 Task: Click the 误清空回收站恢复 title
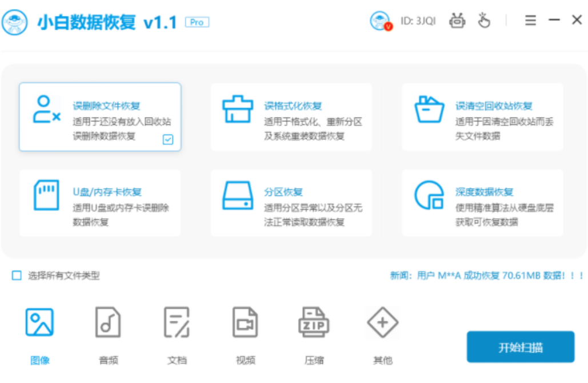494,106
